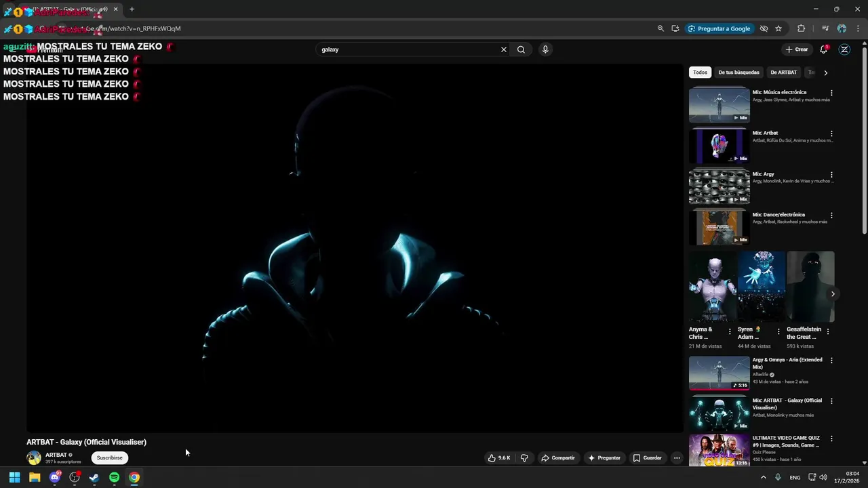Open taskbar volume speaker control

click(x=823, y=477)
